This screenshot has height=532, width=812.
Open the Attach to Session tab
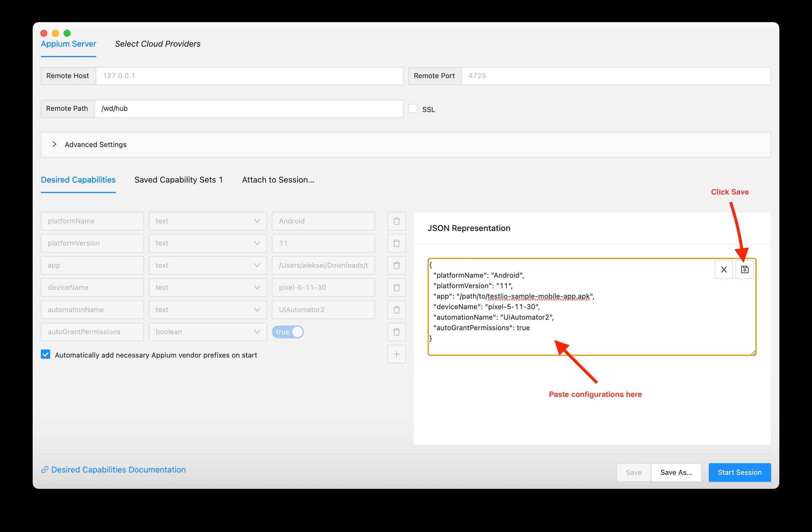(x=278, y=180)
